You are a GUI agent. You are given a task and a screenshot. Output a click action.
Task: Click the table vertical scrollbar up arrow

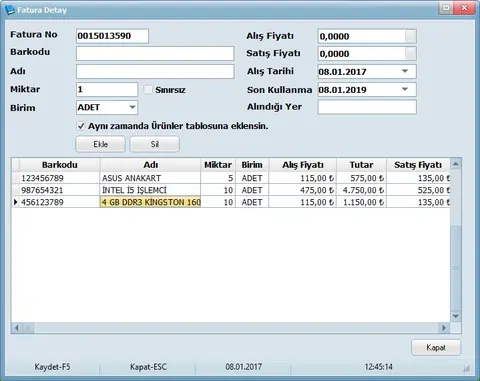(456, 164)
